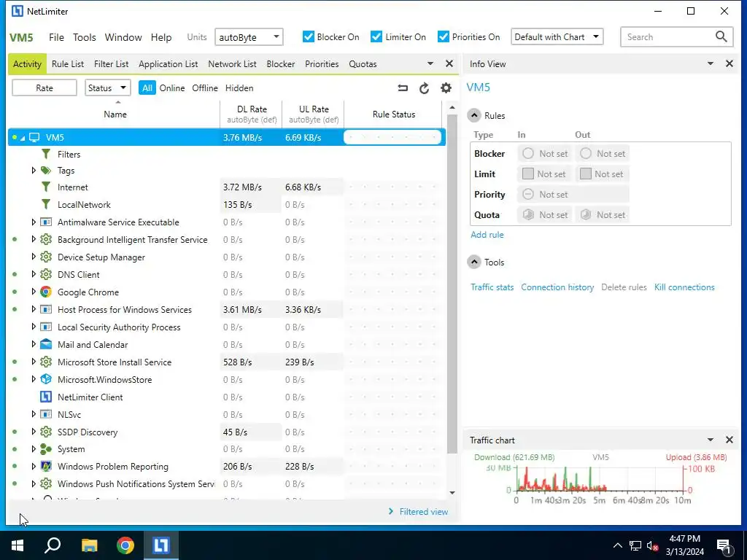Open the Traffic chart panel dropdown arrow
The image size is (747, 560).
click(x=711, y=440)
